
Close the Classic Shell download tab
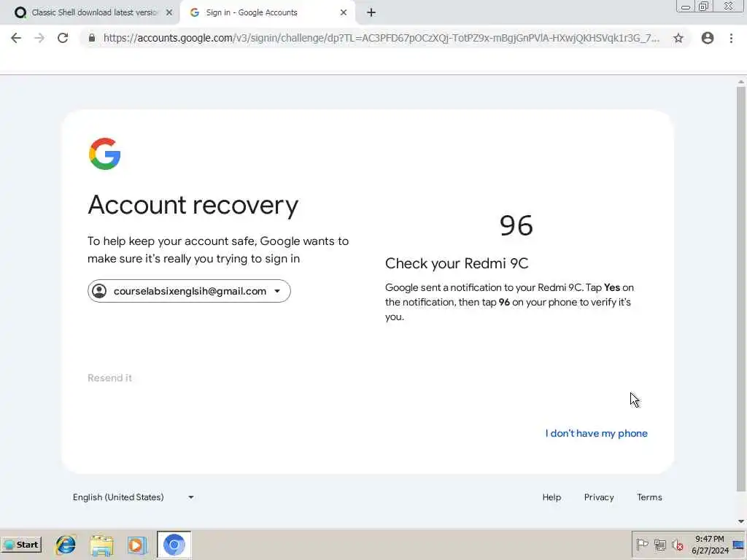[x=169, y=12]
